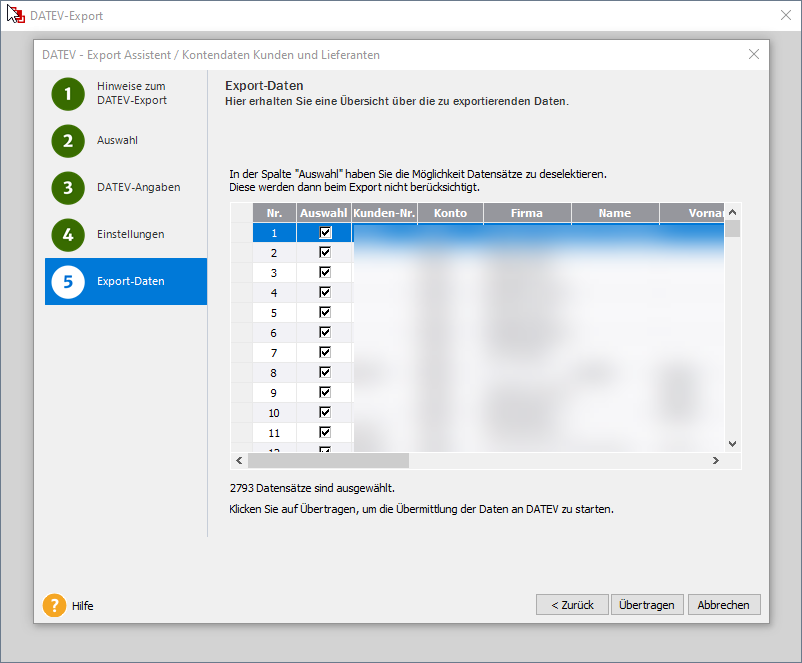Click the Nr. column header
The width and height of the screenshot is (802, 663).
pos(275,213)
